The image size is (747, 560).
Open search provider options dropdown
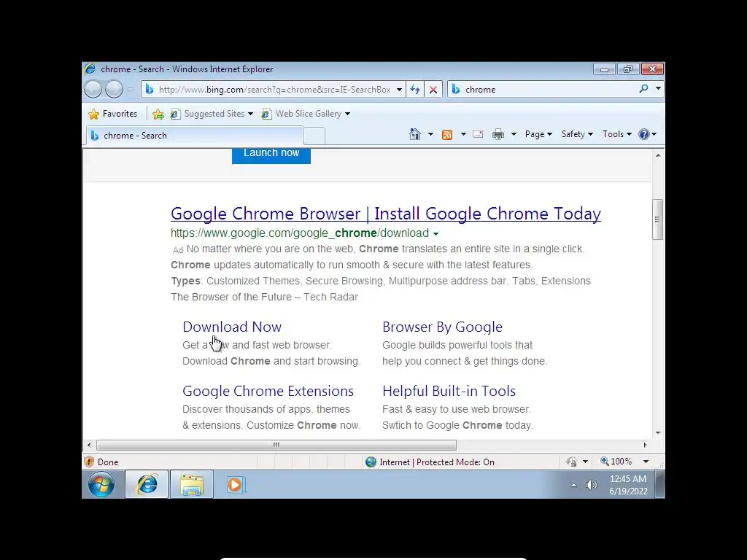coord(658,88)
